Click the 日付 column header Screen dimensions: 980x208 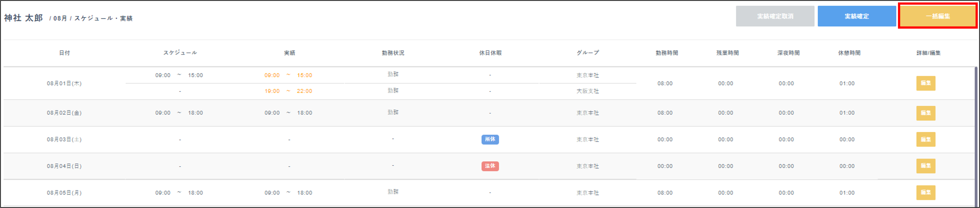pyautogui.click(x=64, y=53)
